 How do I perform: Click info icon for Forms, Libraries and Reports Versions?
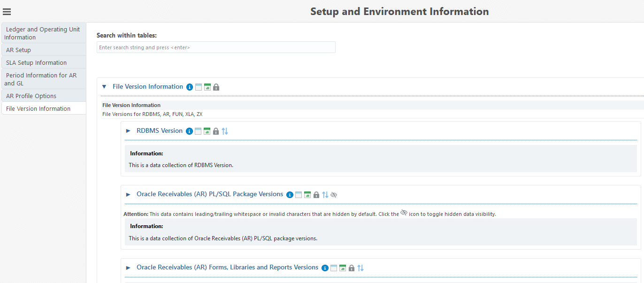point(325,268)
